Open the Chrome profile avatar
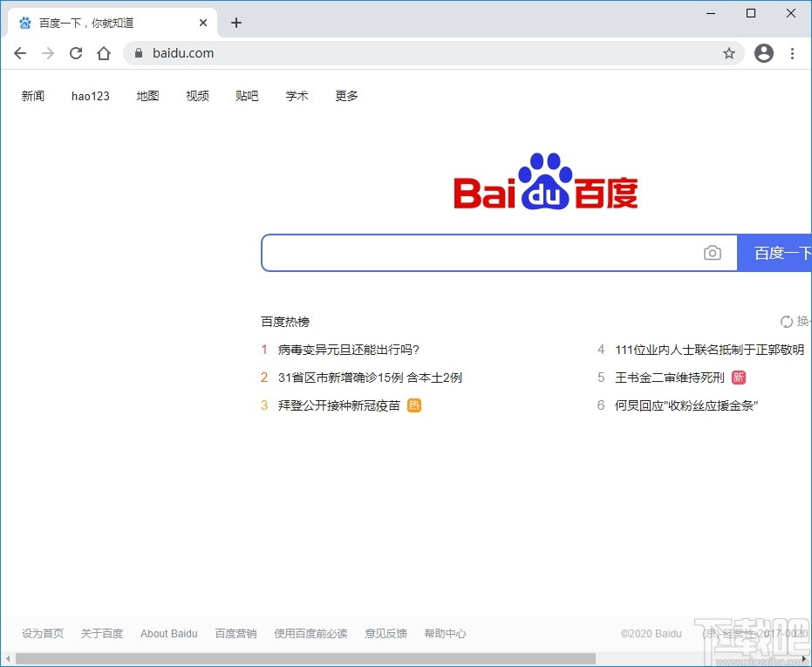The height and width of the screenshot is (667, 812). (763, 53)
